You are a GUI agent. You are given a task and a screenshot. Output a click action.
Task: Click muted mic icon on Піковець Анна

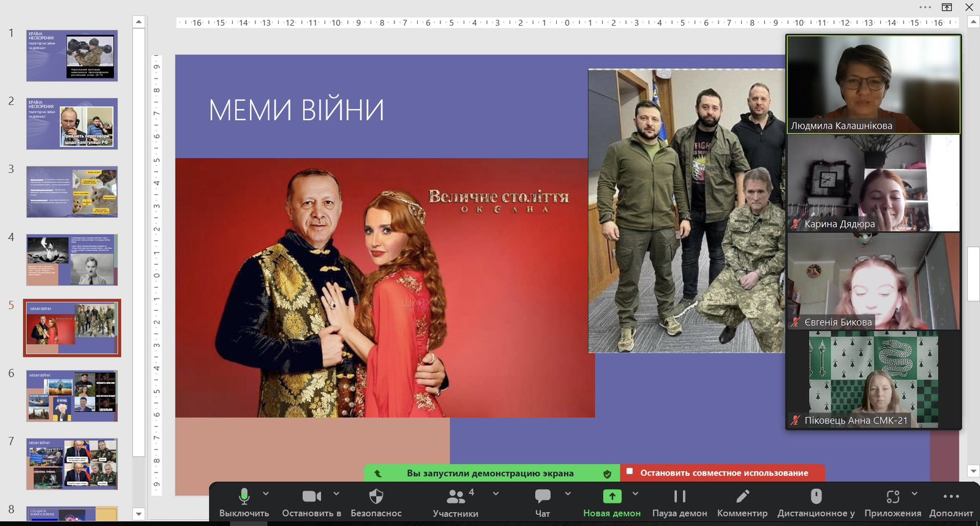pos(796,420)
